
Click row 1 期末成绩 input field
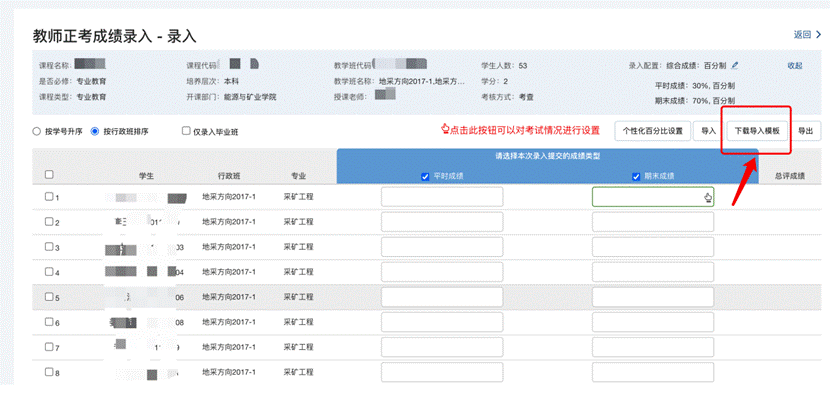click(652, 197)
